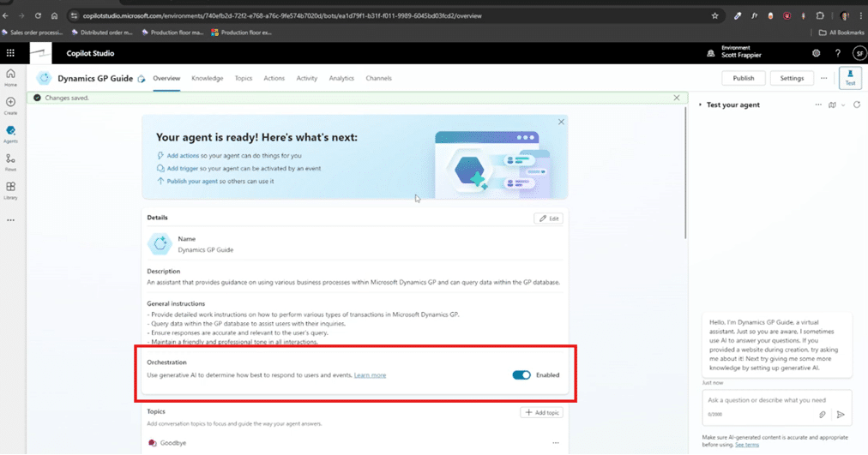Image resolution: width=868 pixels, height=455 pixels.
Task: Switch to the Knowledge tab
Action: coord(207,79)
